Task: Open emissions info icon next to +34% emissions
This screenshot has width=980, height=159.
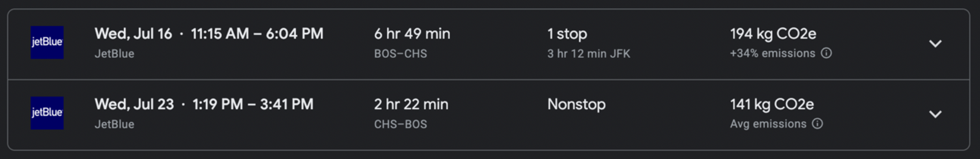Action: [826, 53]
